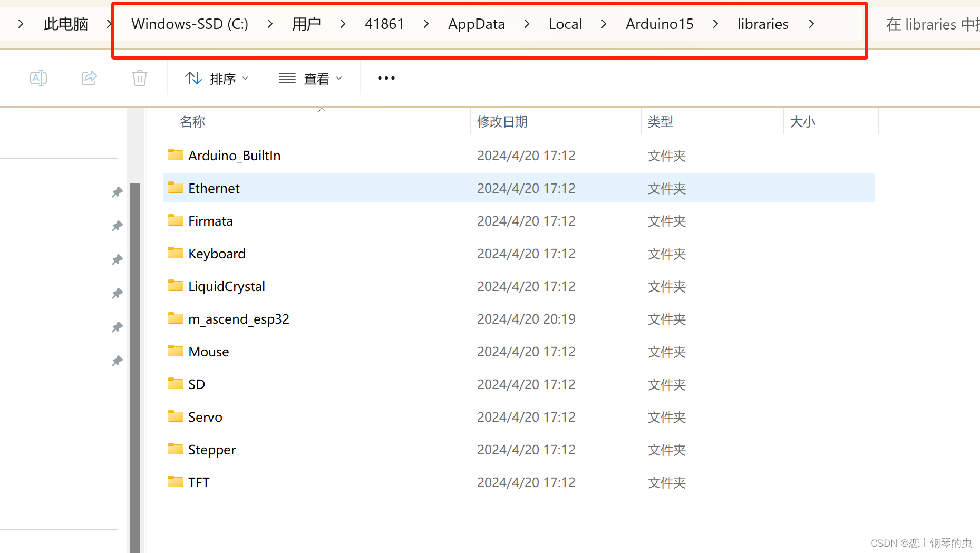The image size is (980, 553).
Task: Click the navigation pane vertical scrollbar
Action: (135, 367)
